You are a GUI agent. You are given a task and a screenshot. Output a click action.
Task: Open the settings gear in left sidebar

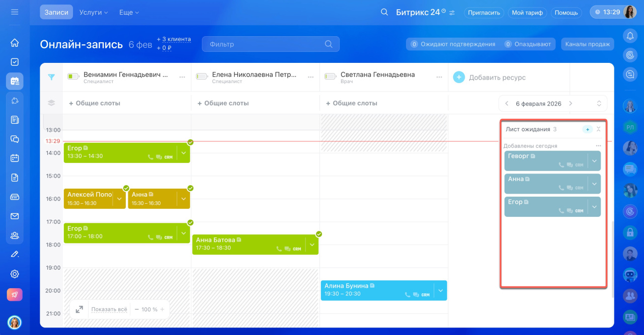(x=15, y=274)
